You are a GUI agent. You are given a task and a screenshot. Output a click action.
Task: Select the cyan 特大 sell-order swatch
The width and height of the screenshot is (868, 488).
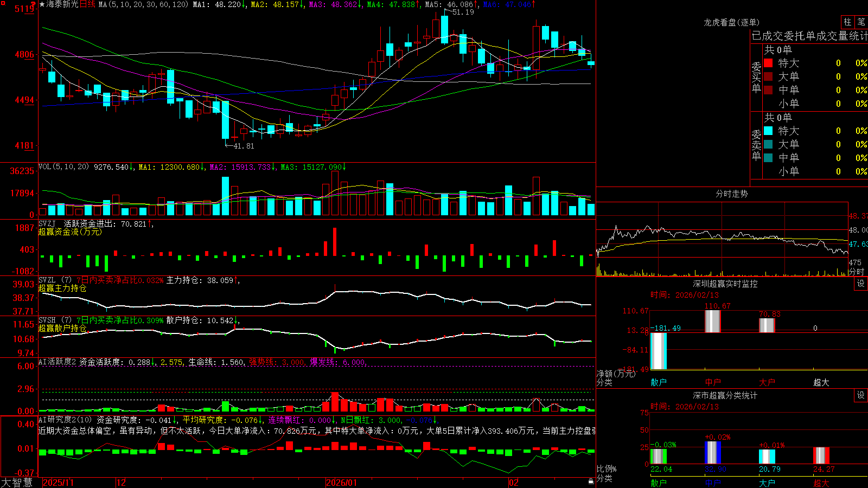pos(768,131)
